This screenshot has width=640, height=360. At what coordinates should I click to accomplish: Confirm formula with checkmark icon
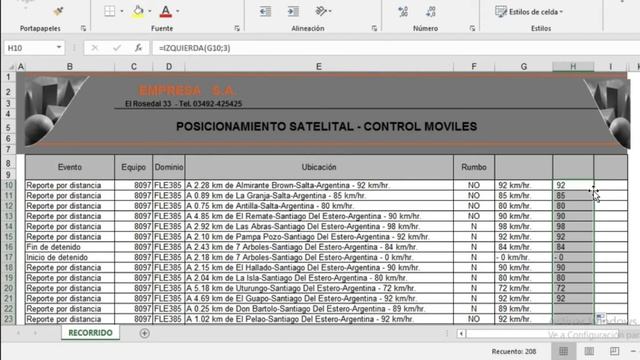pos(117,48)
